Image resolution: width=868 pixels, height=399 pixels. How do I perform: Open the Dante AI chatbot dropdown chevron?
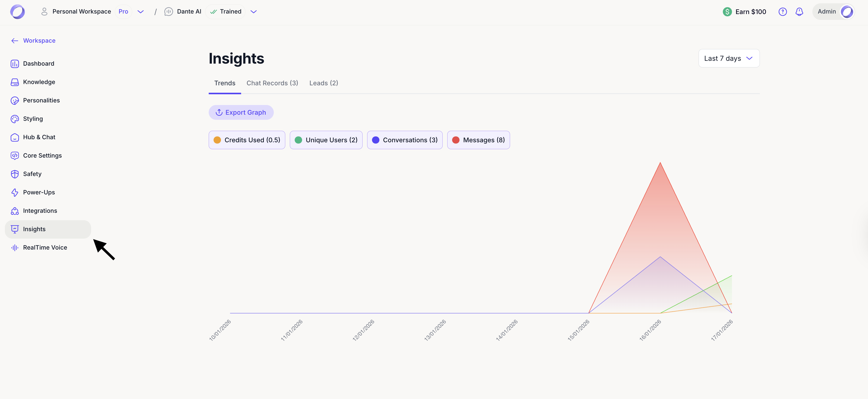[x=253, y=12]
